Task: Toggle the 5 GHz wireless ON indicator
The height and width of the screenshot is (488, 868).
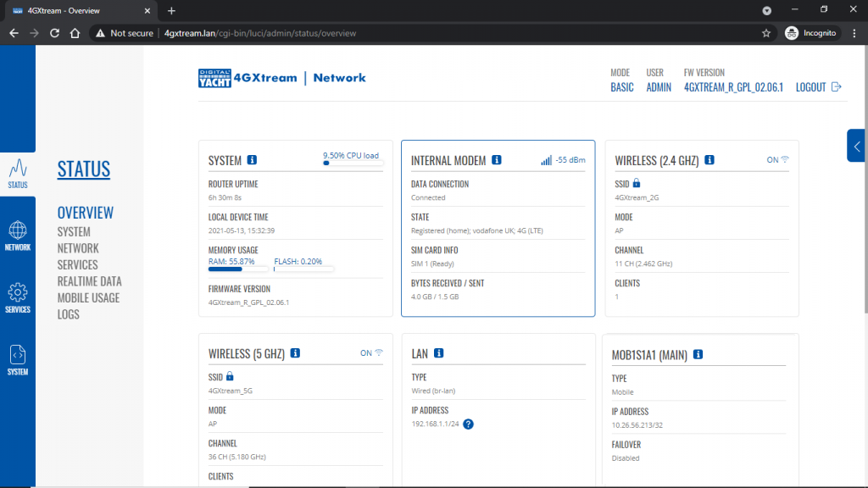Action: click(x=371, y=352)
